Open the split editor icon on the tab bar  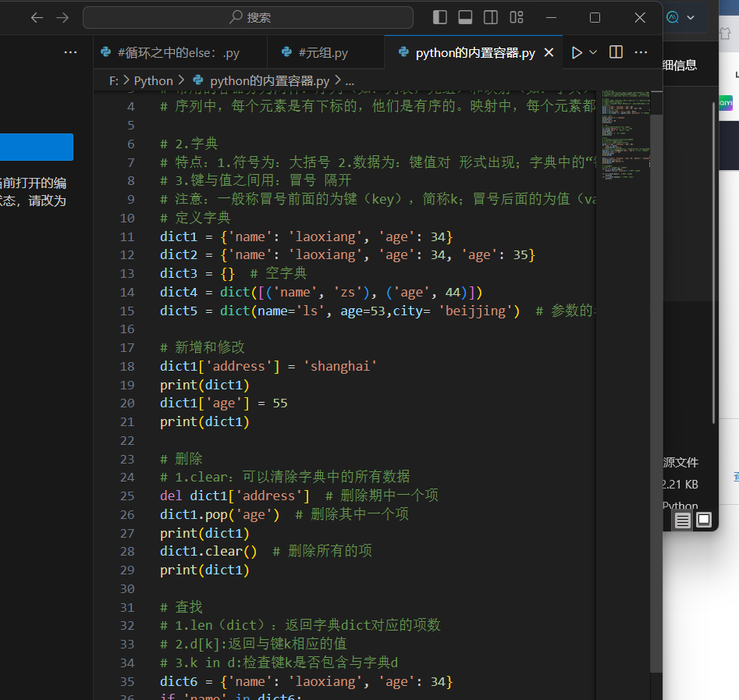click(615, 52)
